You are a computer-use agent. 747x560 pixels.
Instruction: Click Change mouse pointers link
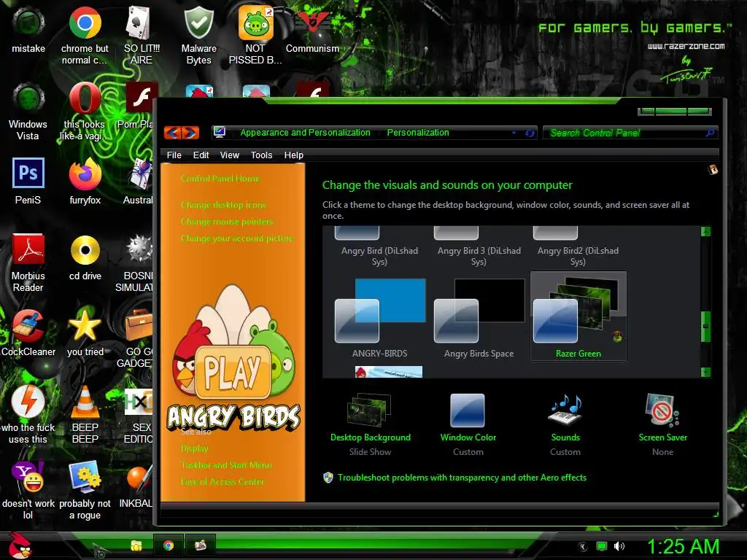(227, 222)
